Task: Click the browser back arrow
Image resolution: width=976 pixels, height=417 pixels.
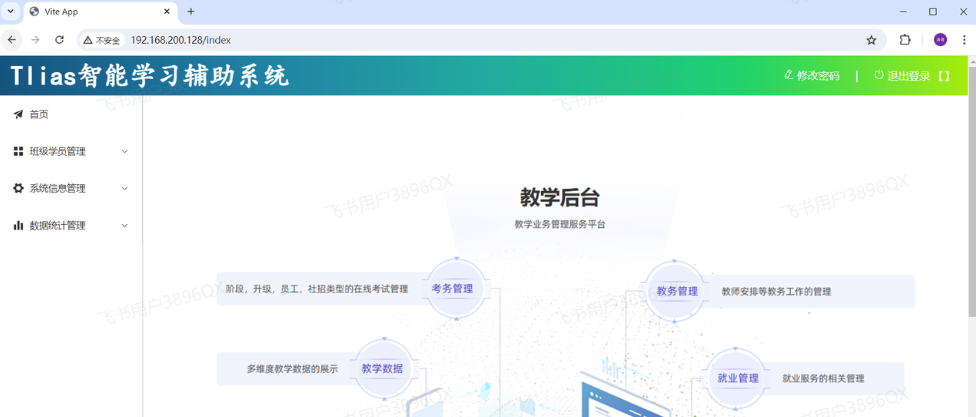Action: tap(12, 40)
